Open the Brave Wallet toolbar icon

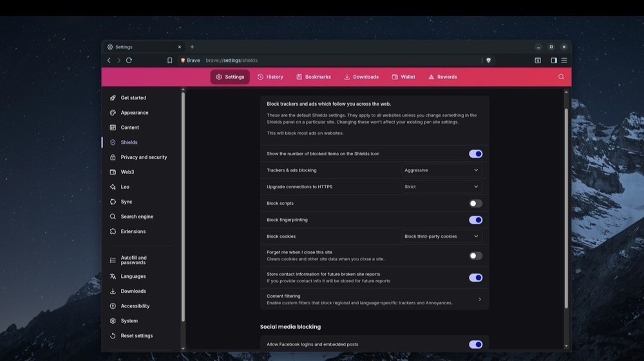pyautogui.click(x=538, y=60)
